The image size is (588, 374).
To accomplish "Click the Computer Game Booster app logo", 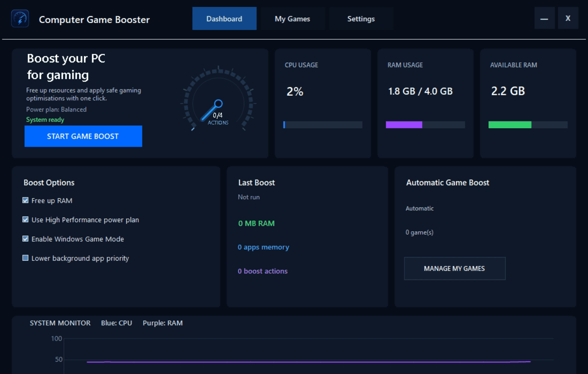I will tap(20, 19).
